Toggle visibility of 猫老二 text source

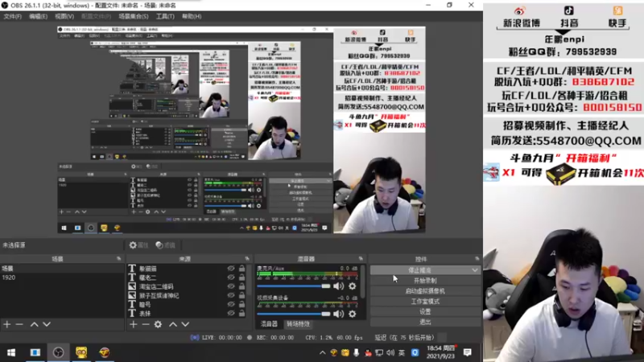pos(231,277)
